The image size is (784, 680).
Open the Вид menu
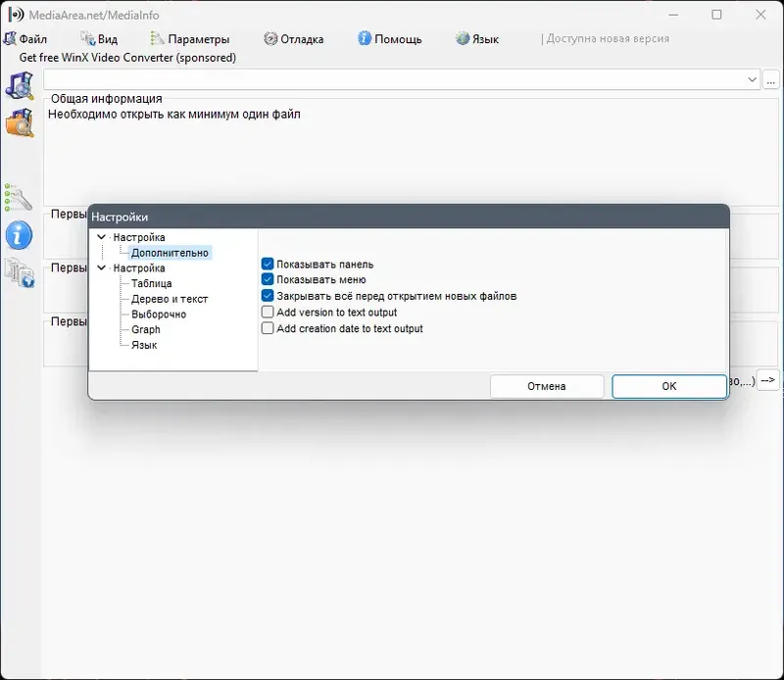99,39
